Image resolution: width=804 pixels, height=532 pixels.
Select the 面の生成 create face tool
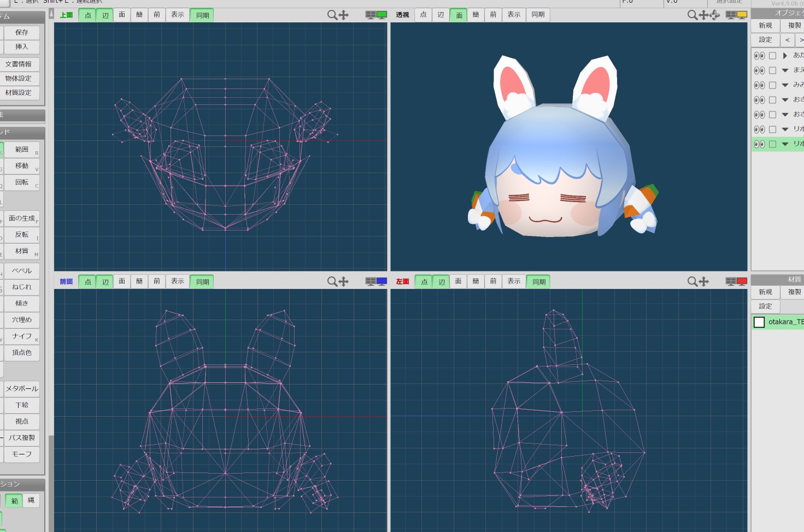(x=22, y=218)
